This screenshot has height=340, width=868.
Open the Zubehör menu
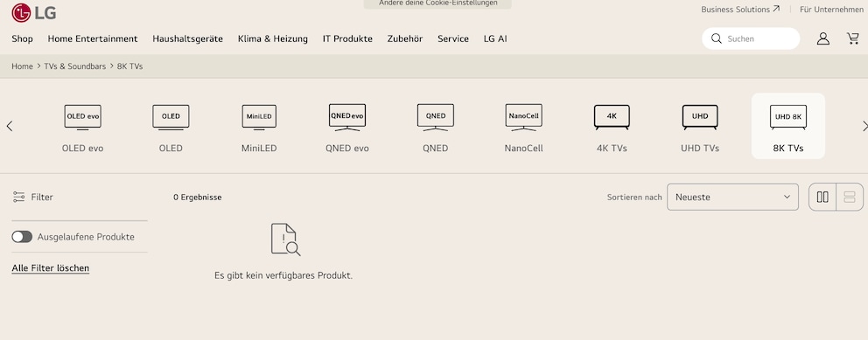(404, 38)
